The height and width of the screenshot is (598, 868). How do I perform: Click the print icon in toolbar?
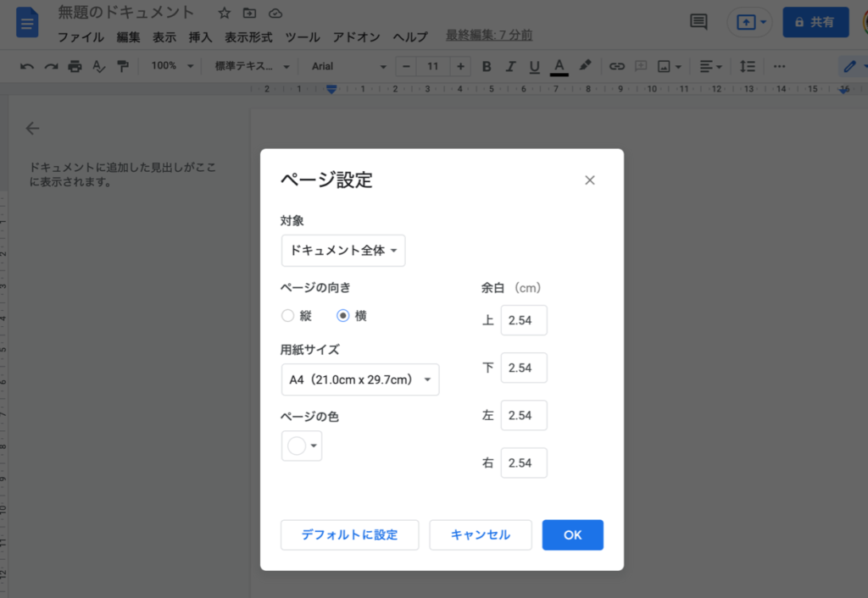click(75, 66)
